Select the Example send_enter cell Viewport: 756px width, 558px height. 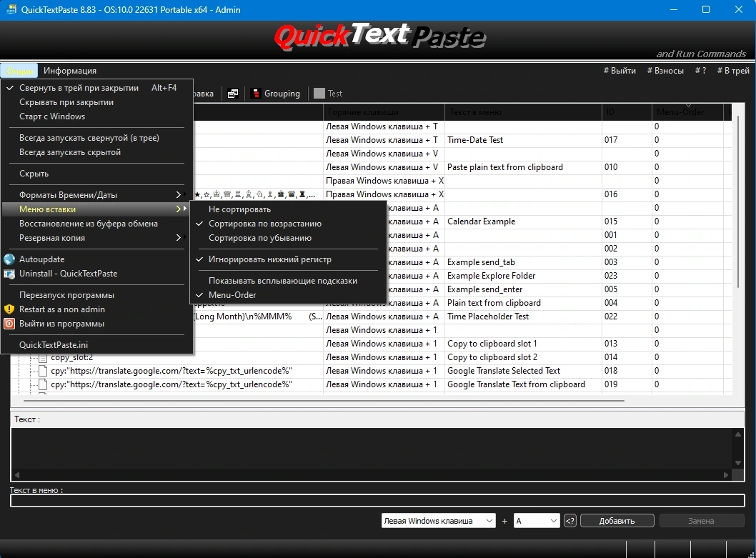[523, 289]
